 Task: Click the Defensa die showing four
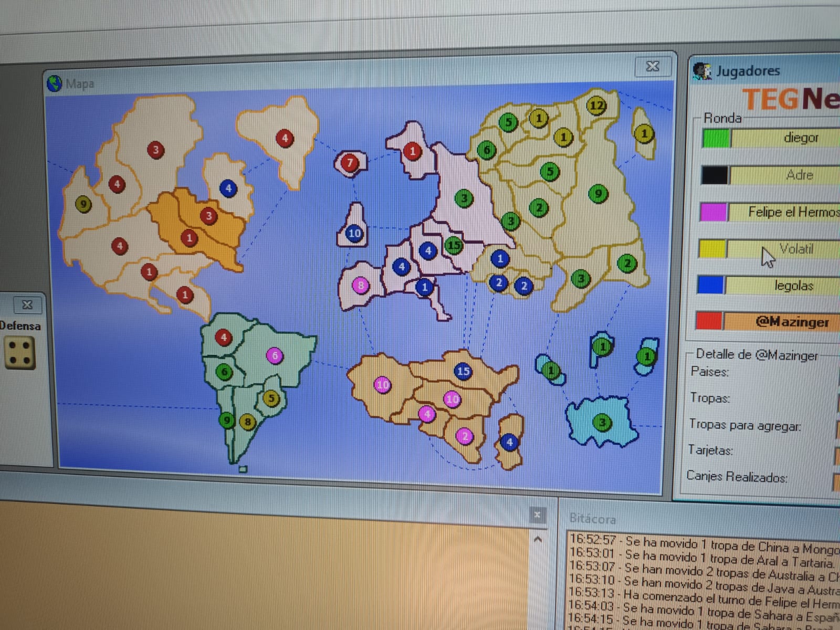point(20,352)
